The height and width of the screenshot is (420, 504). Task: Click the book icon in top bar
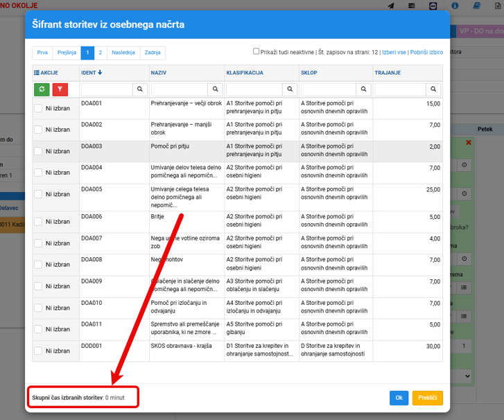pos(477,6)
